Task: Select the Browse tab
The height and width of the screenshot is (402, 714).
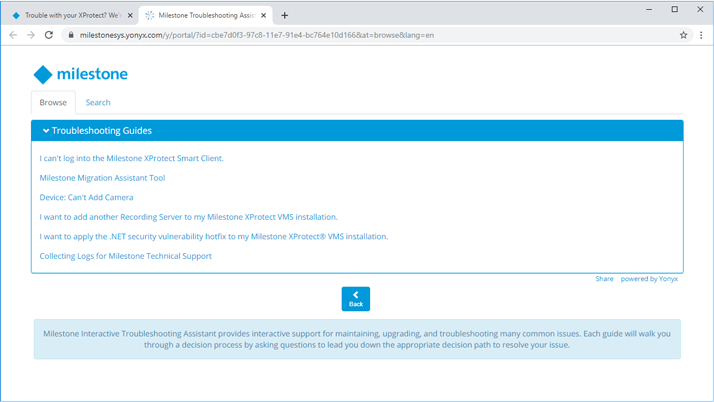Action: (53, 102)
